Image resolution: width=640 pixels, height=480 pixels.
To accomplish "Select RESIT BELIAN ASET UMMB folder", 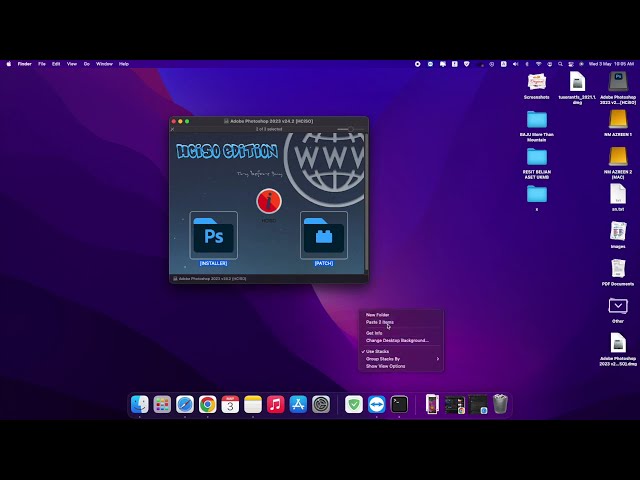I will (x=537, y=157).
